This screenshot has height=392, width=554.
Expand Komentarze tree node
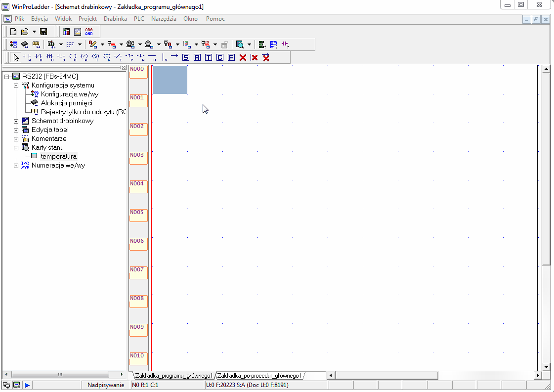16,139
